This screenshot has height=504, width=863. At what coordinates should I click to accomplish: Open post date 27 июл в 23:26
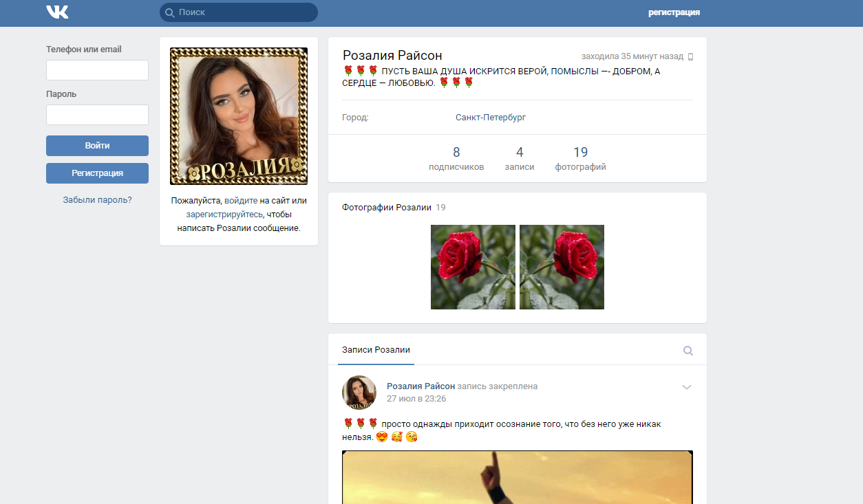point(416,399)
